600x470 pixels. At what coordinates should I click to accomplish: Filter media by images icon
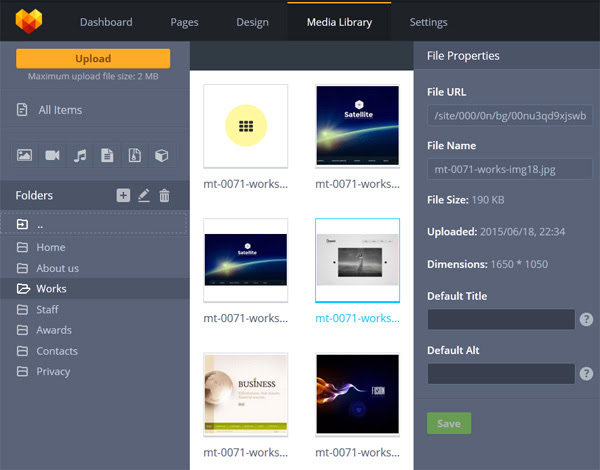[x=25, y=155]
